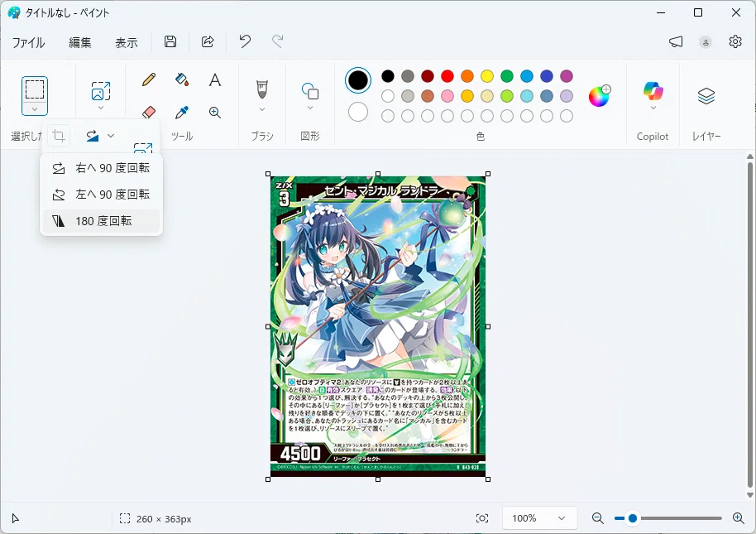The image size is (756, 534).
Task: Pick the green color swatch
Action: (507, 75)
